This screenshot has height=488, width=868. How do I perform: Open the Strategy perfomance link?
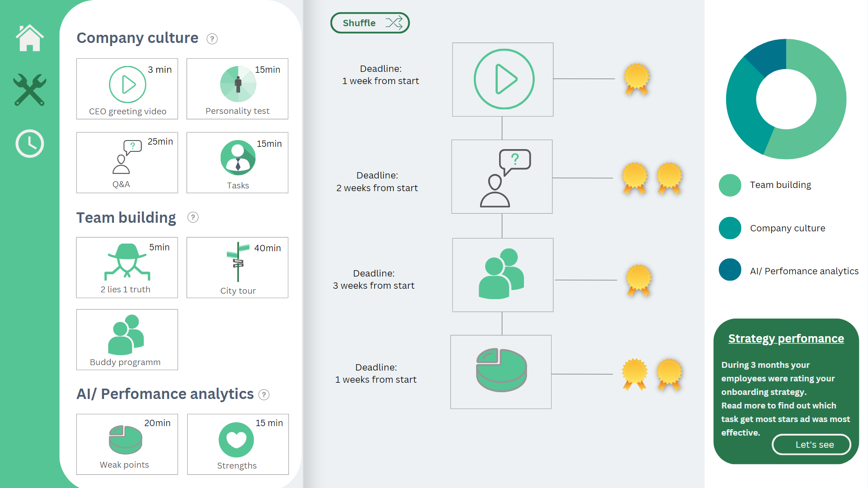[786, 338]
